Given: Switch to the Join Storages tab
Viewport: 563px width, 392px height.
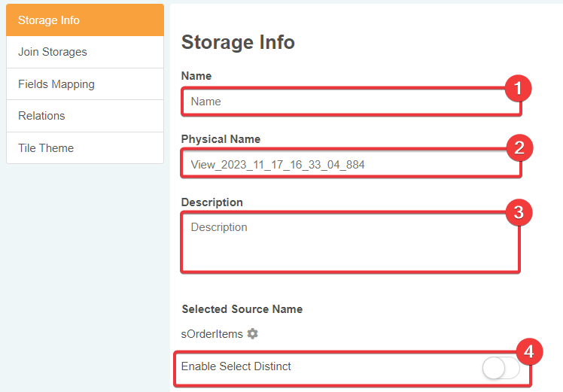Looking at the screenshot, I should tap(85, 52).
